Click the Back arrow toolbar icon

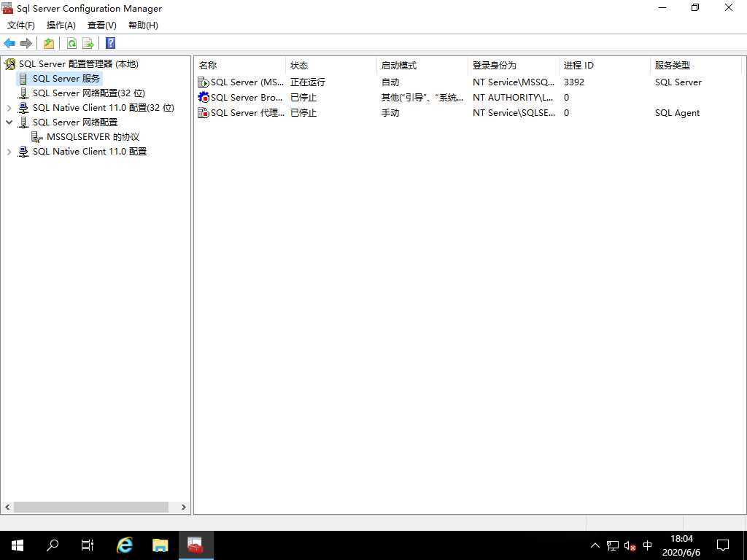tap(9, 43)
